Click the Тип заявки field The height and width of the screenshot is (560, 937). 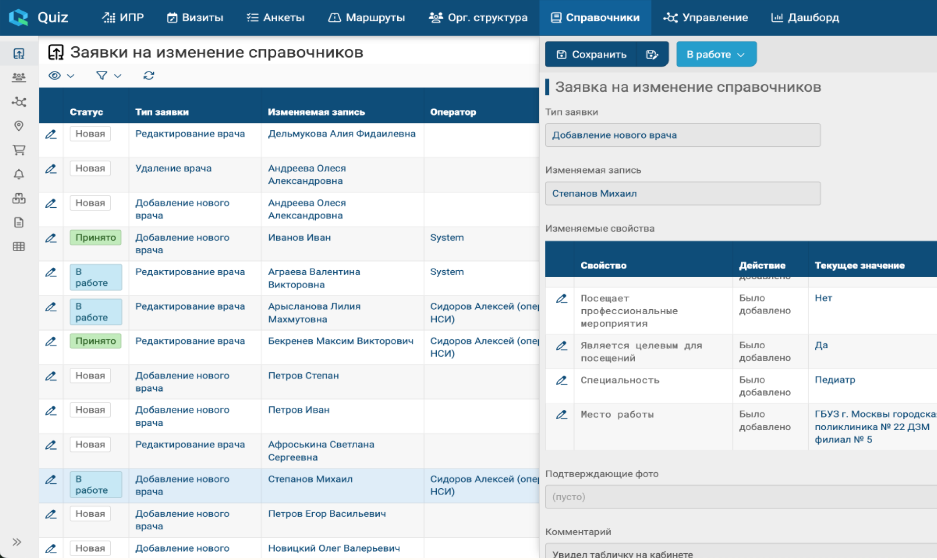(x=682, y=135)
